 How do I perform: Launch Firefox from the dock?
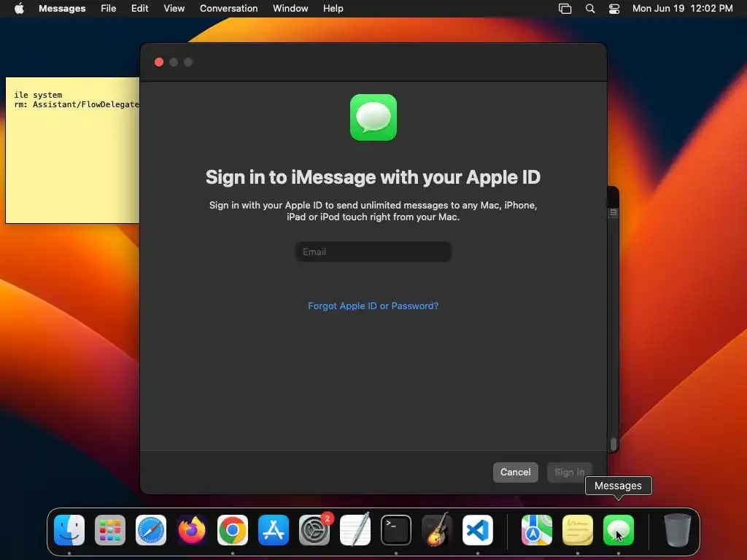click(x=192, y=530)
